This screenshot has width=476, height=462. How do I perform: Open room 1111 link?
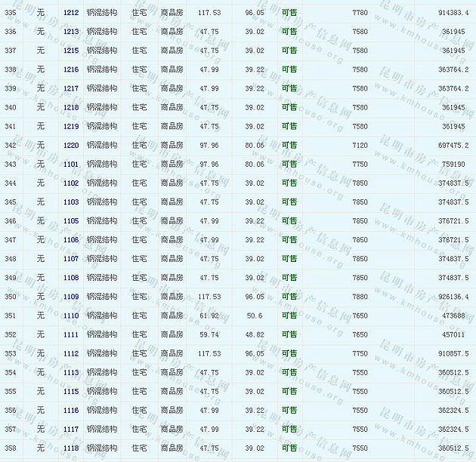[71, 334]
